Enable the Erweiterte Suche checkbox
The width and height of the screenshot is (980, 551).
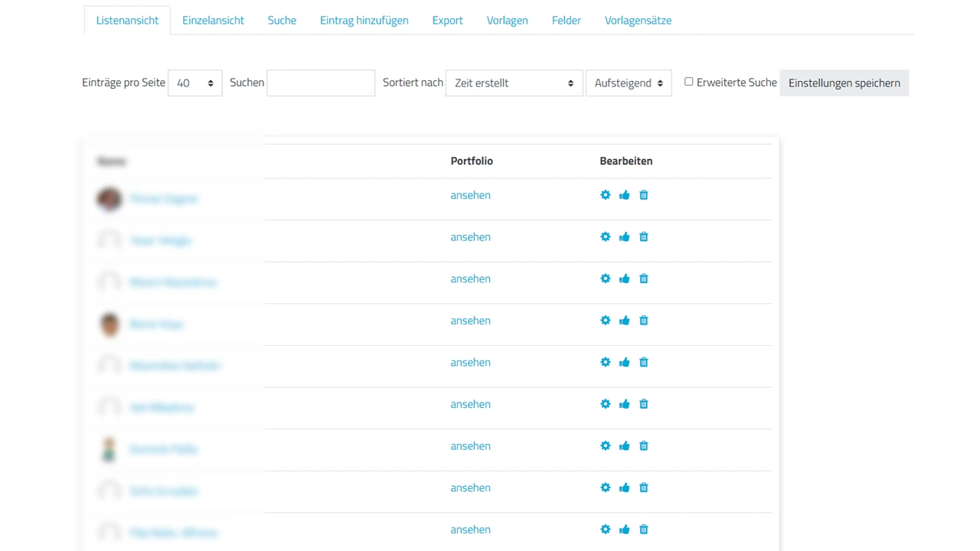coord(688,82)
